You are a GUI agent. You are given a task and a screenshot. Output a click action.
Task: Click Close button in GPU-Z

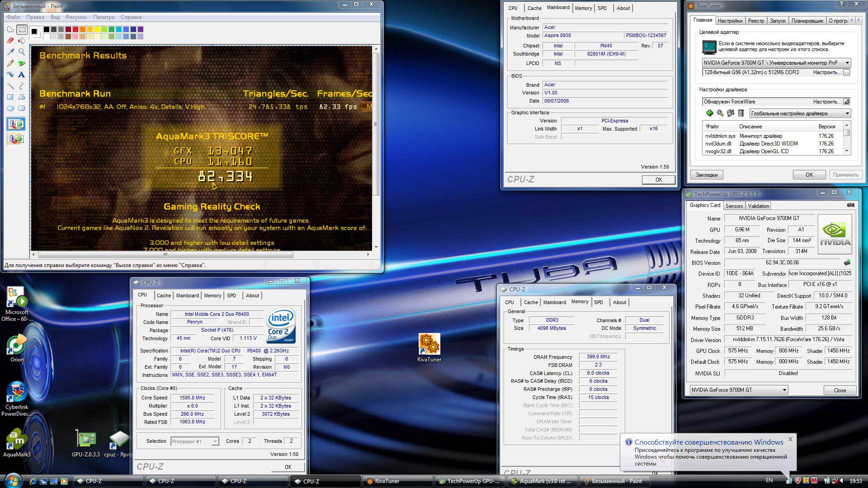click(840, 390)
